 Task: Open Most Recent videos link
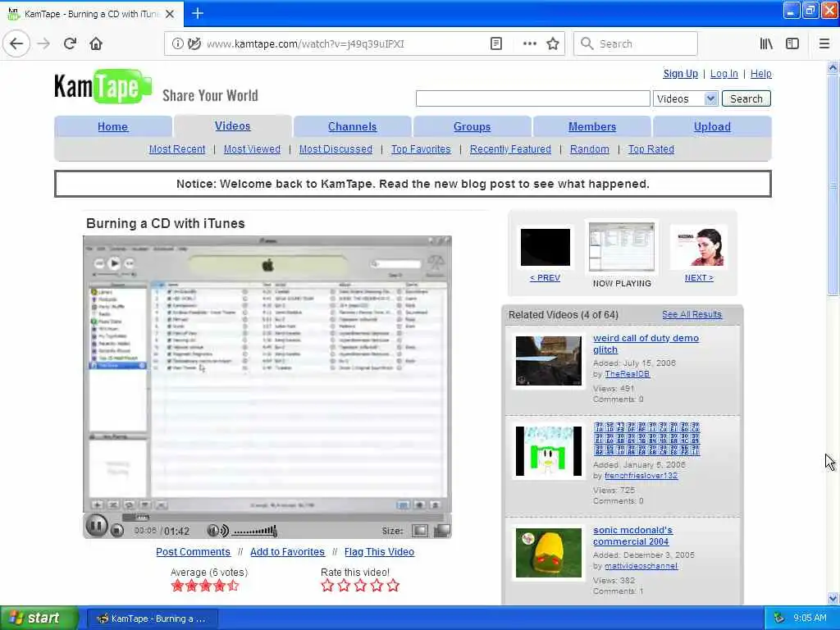pyautogui.click(x=177, y=149)
